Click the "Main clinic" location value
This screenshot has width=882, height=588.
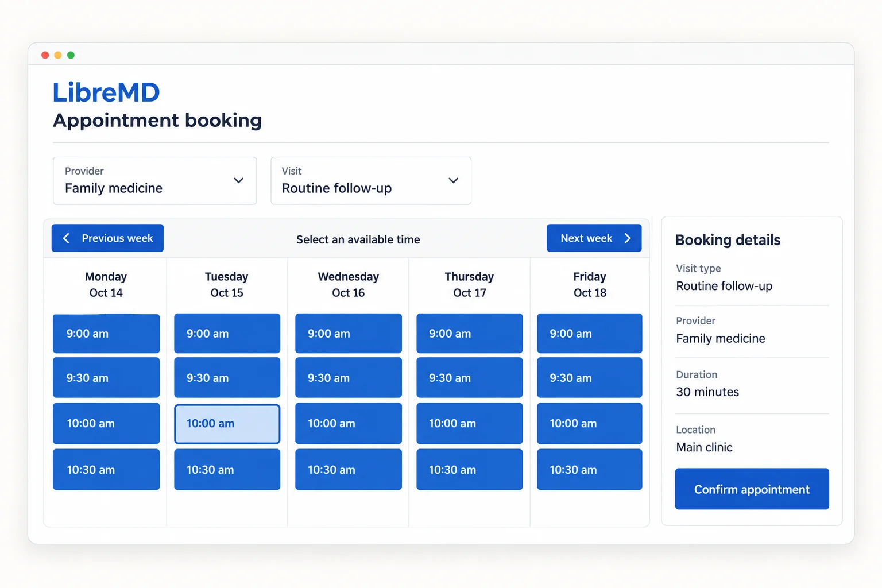(x=705, y=447)
